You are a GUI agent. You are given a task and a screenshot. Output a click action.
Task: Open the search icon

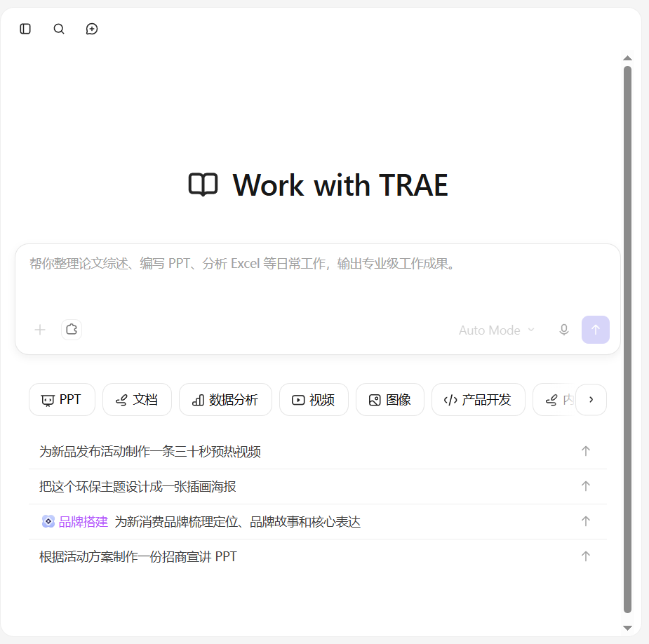pyautogui.click(x=59, y=29)
